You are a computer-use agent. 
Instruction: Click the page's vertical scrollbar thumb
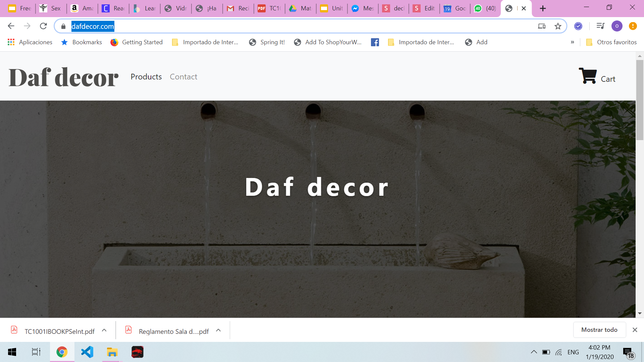pyautogui.click(x=640, y=101)
